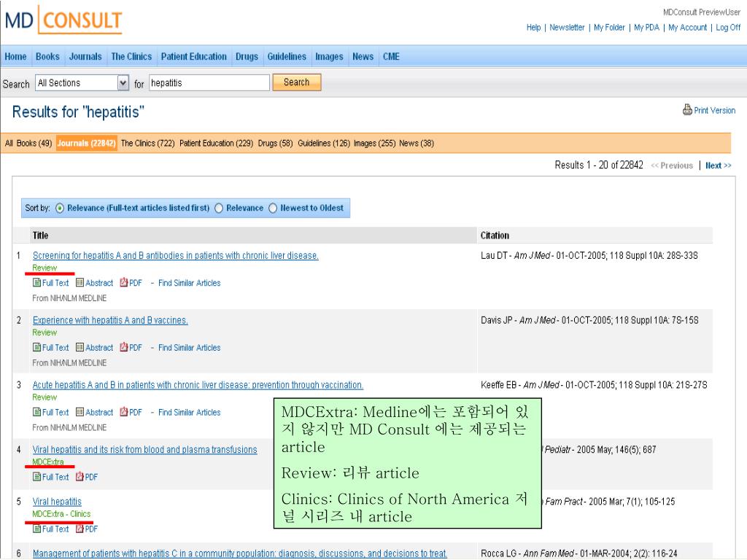Open article Acute hepatitis A and B in patients
Image resolution: width=747 pixels, height=560 pixels.
(x=198, y=385)
